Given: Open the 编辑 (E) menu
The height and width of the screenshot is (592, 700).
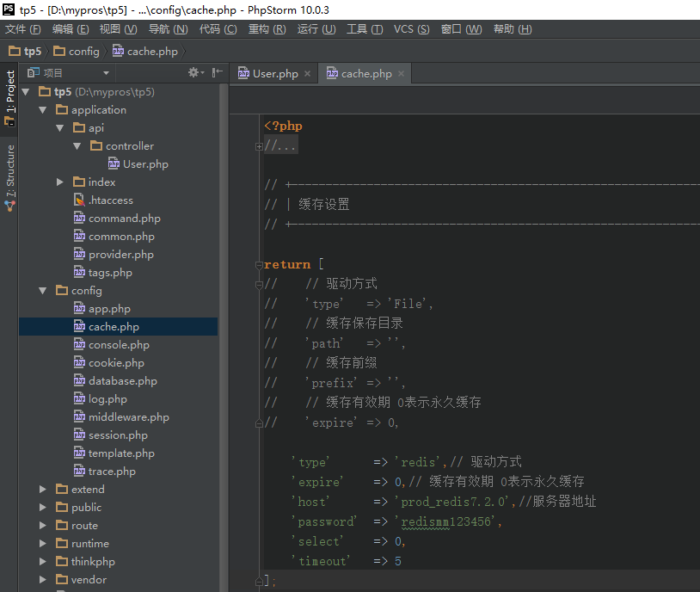Looking at the screenshot, I should [x=71, y=29].
